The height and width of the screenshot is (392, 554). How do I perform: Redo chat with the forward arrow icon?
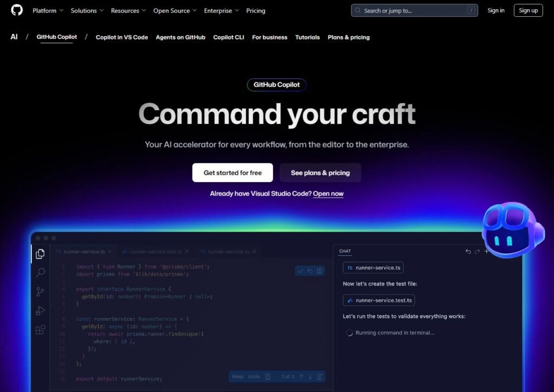click(x=477, y=250)
